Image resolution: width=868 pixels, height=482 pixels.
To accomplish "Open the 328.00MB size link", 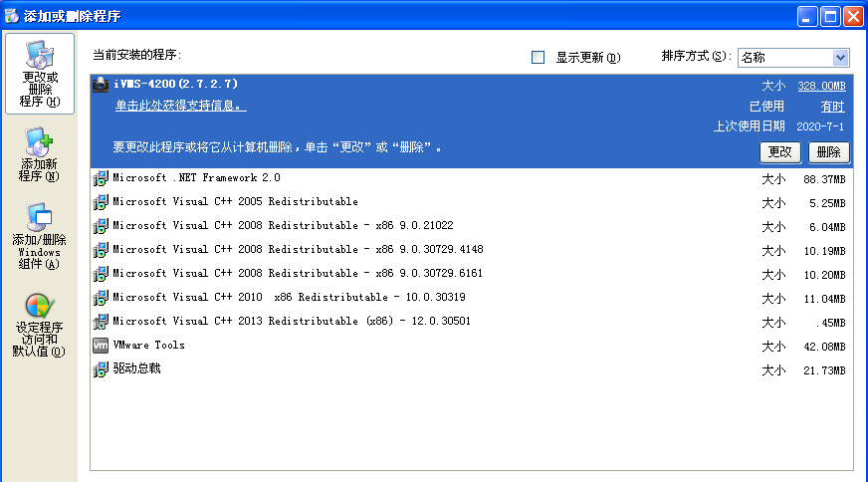I will point(821,86).
